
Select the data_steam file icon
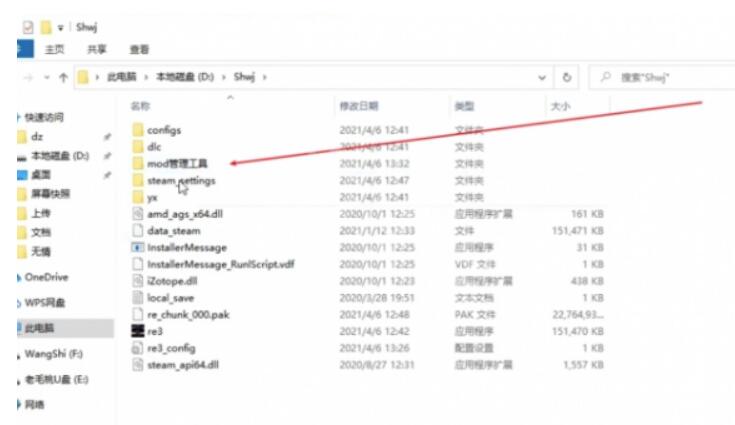click(x=137, y=231)
